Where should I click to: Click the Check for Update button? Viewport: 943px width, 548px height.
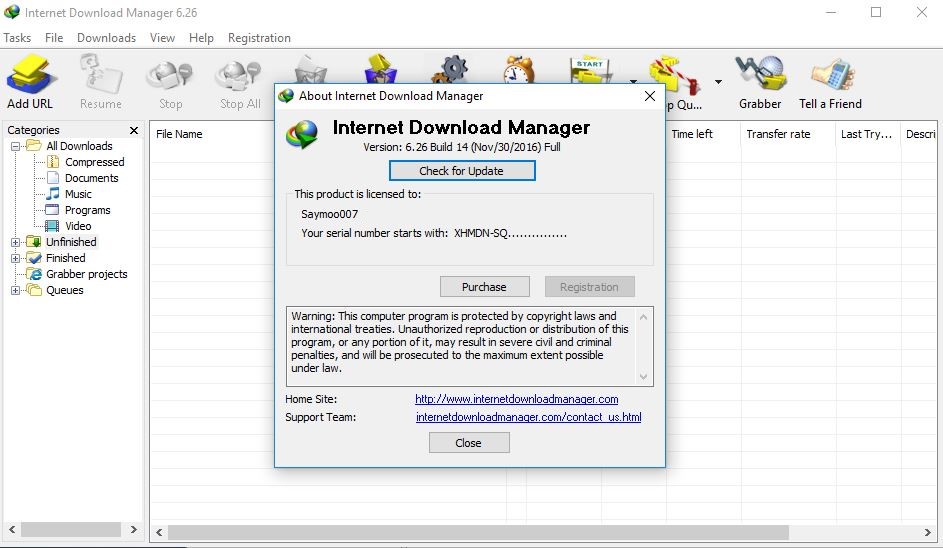[x=462, y=171]
